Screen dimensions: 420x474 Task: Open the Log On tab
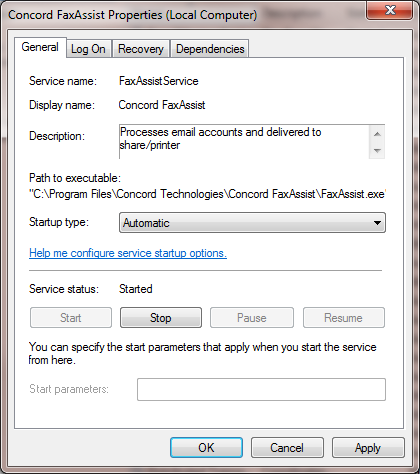tap(88, 49)
